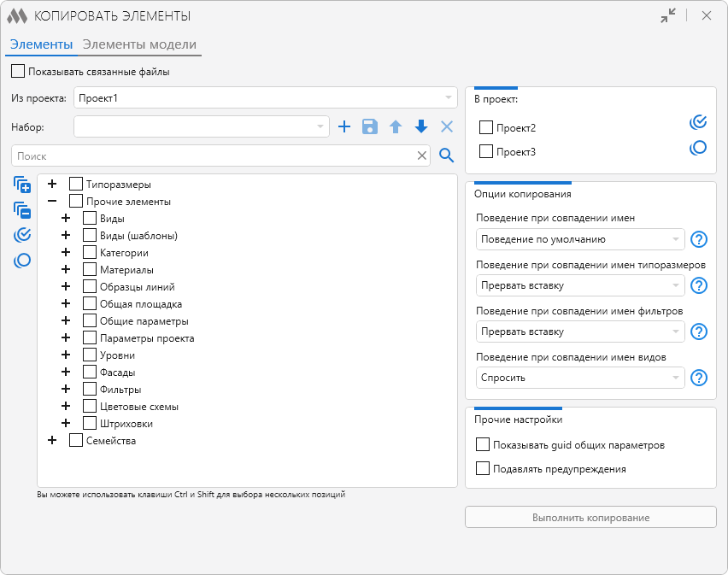
Task: Enable the Показывать связанные файлы checkbox
Action: (18, 72)
